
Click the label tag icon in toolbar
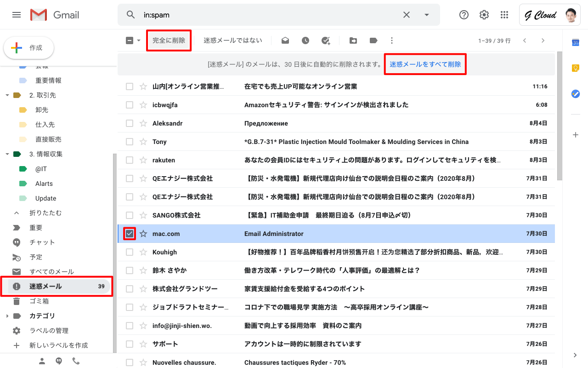373,40
